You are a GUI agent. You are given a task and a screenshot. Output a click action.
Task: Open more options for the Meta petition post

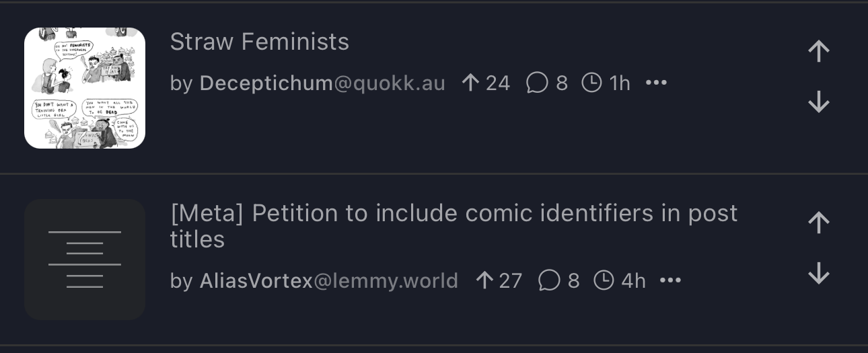(671, 280)
